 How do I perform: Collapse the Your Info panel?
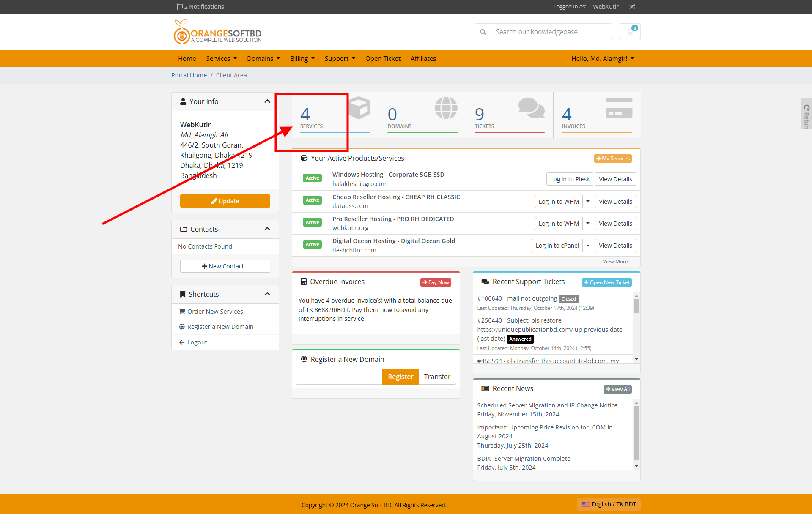[267, 101]
